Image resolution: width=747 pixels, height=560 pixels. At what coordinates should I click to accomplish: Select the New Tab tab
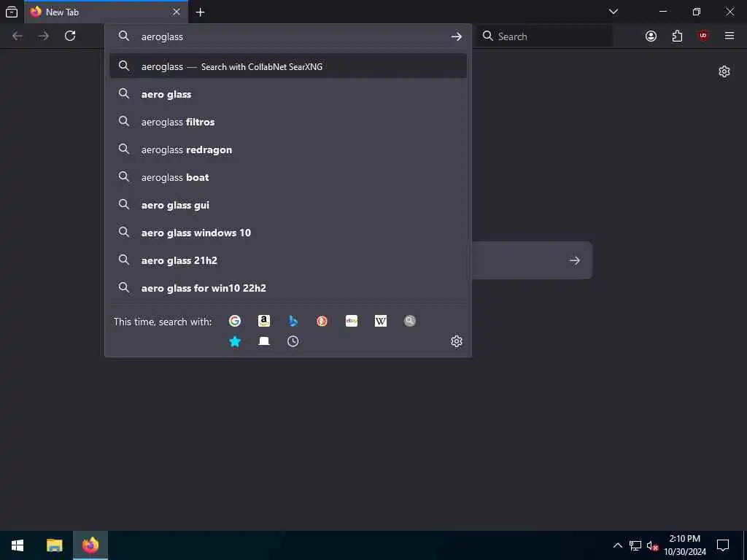pyautogui.click(x=106, y=12)
